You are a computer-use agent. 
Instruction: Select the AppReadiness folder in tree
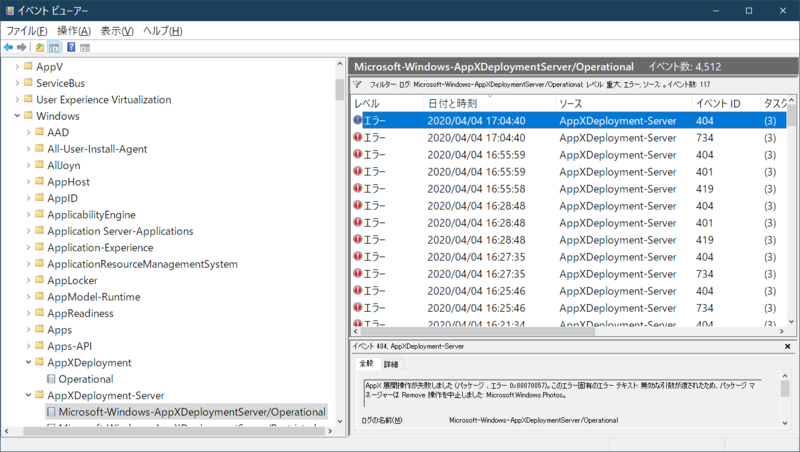pyautogui.click(x=80, y=313)
